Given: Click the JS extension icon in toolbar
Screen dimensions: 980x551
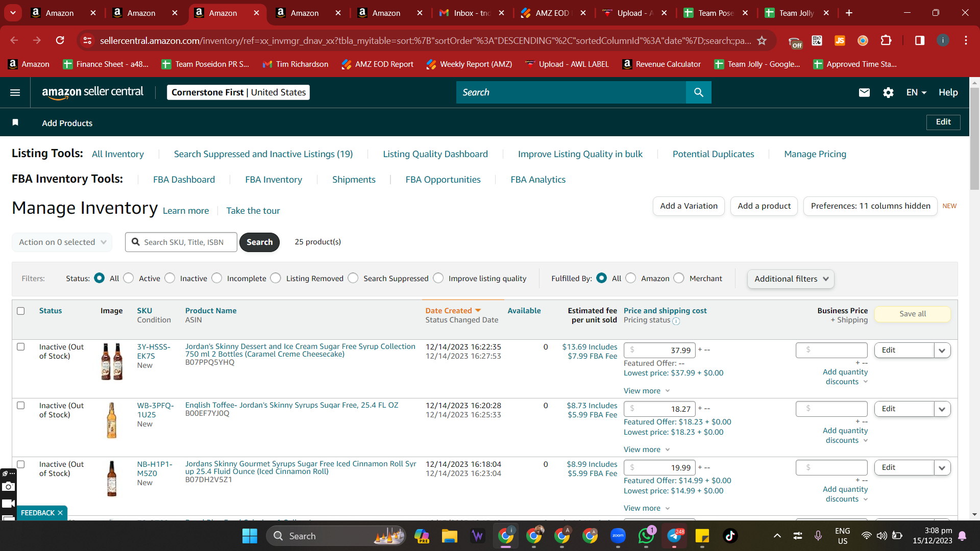Looking at the screenshot, I should [840, 40].
